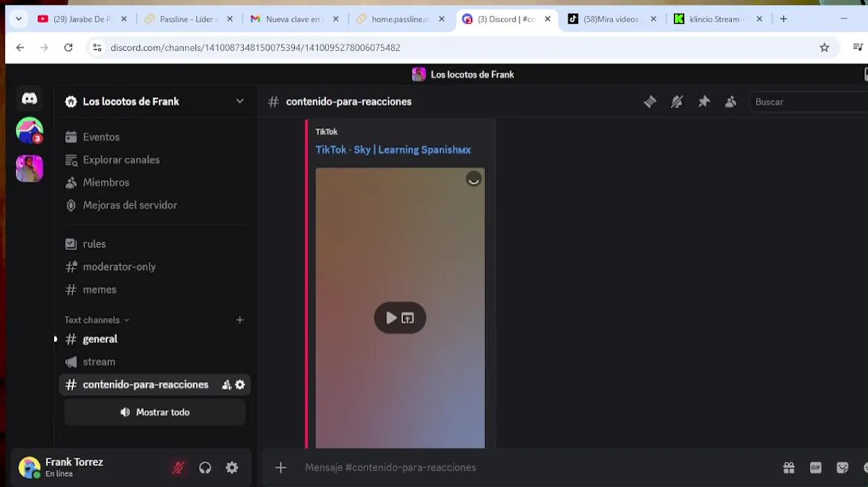Open sticker picker icon
Viewport: 868px width, 487px height.
842,467
